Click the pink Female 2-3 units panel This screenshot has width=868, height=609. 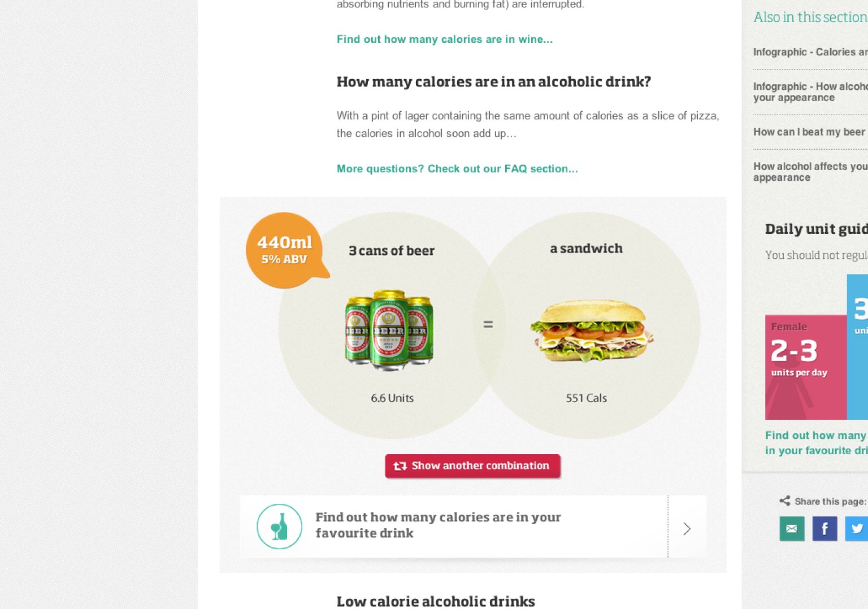[805, 367]
